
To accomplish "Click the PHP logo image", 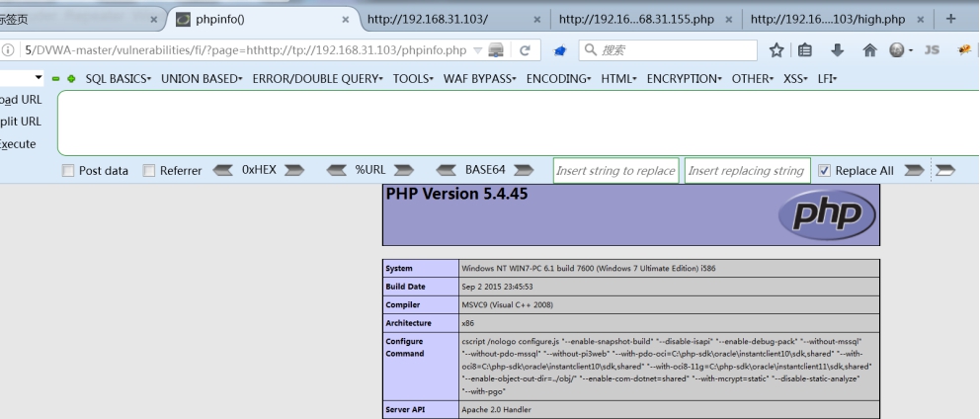I will pyautogui.click(x=827, y=214).
